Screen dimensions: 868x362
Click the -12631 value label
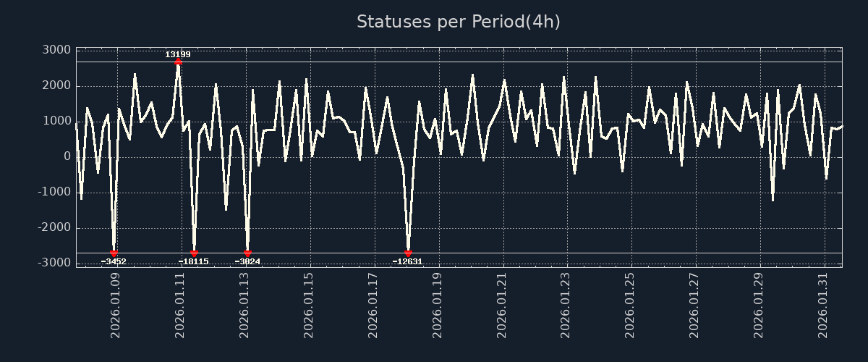click(x=407, y=261)
